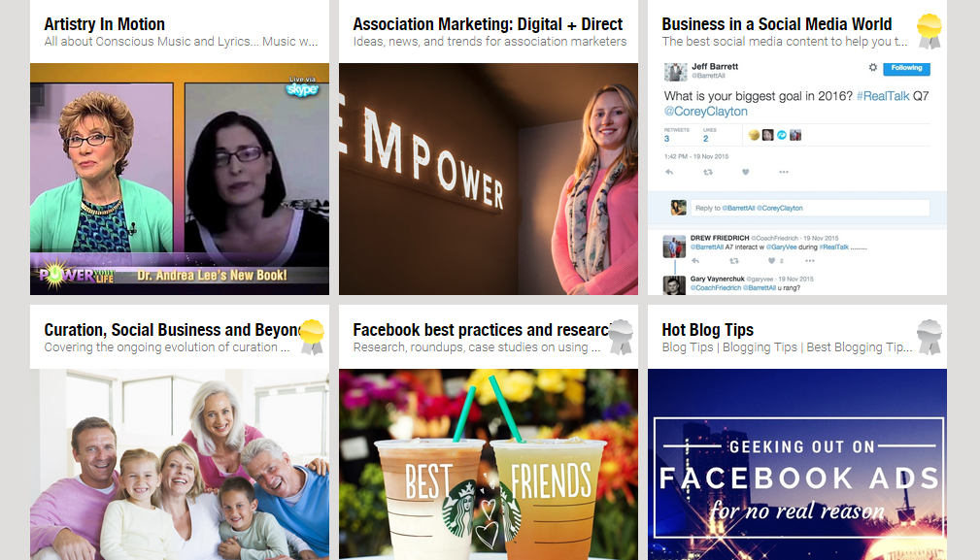Open the Artistry In Motion topic title
Screen dimensions: 980x560
[104, 24]
